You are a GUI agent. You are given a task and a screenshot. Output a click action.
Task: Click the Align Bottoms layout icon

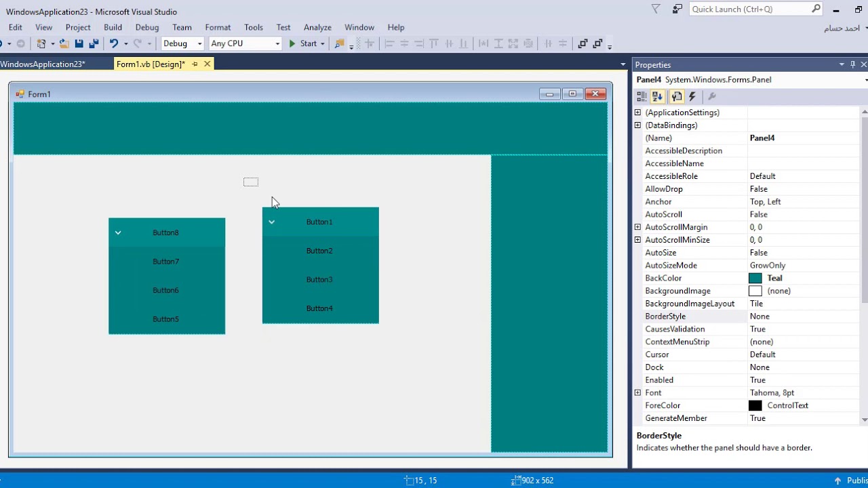pos(464,43)
